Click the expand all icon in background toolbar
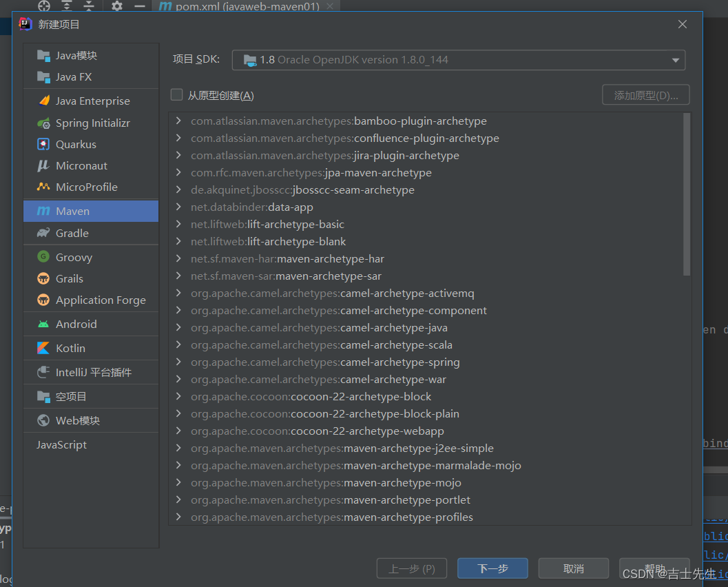This screenshot has height=587, width=728. coord(67,6)
